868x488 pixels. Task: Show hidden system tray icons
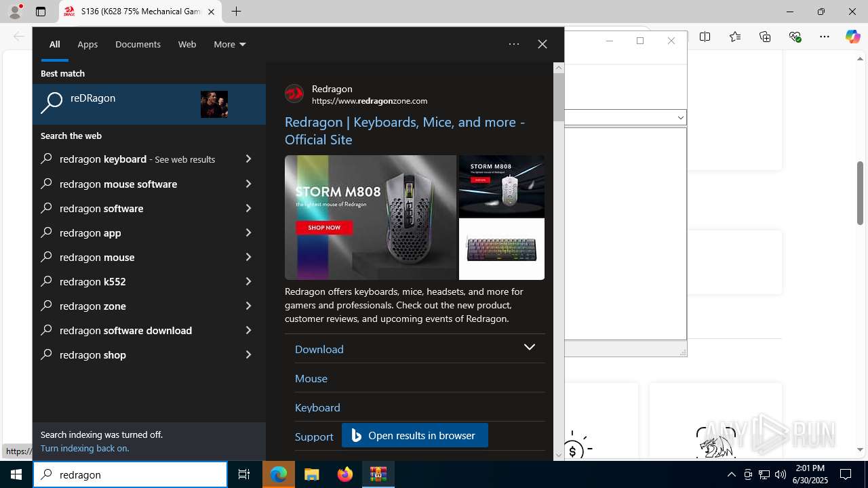[x=731, y=474]
